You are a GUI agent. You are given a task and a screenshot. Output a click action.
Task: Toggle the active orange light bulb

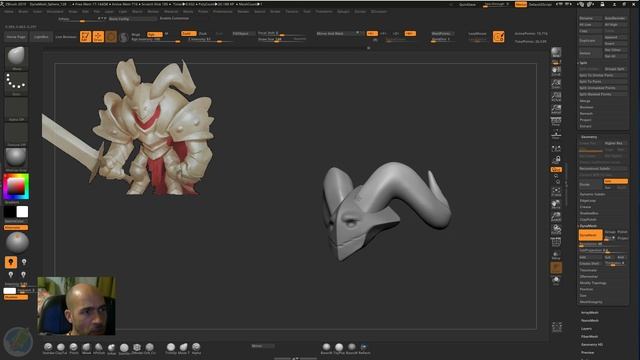pyautogui.click(x=11, y=262)
